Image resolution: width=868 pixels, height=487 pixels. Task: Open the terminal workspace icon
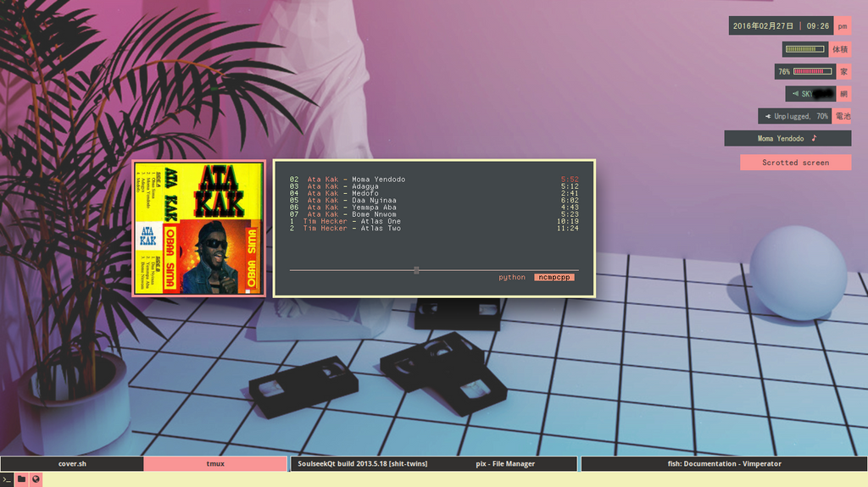tap(7, 479)
